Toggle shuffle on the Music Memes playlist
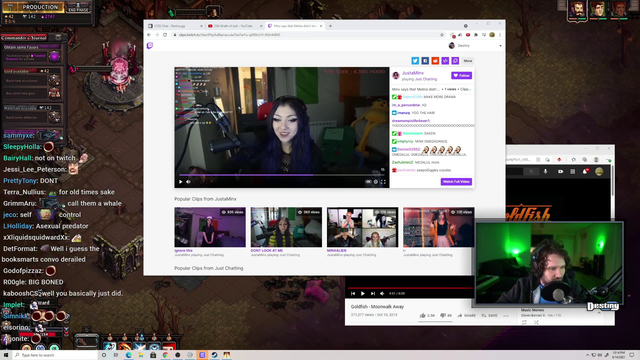Screen dimensions: 640x360 (536, 322)
